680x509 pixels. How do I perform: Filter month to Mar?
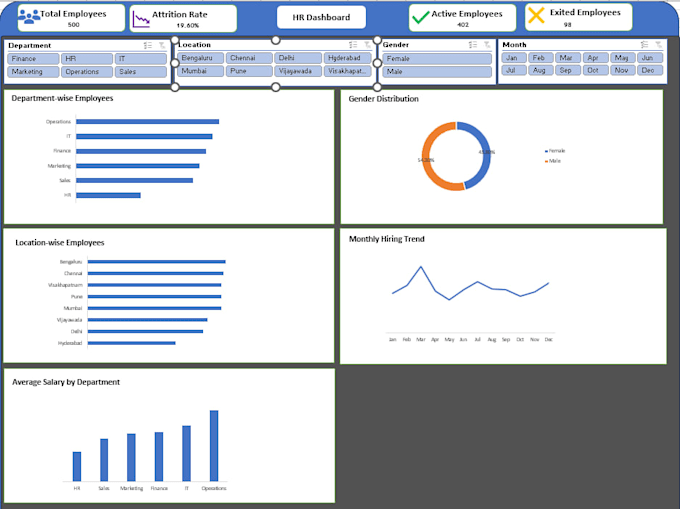tap(568, 58)
